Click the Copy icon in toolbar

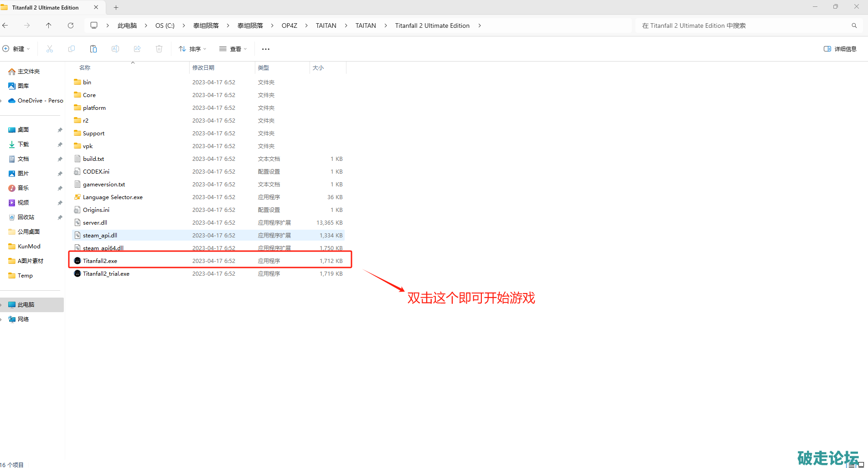tap(72, 49)
